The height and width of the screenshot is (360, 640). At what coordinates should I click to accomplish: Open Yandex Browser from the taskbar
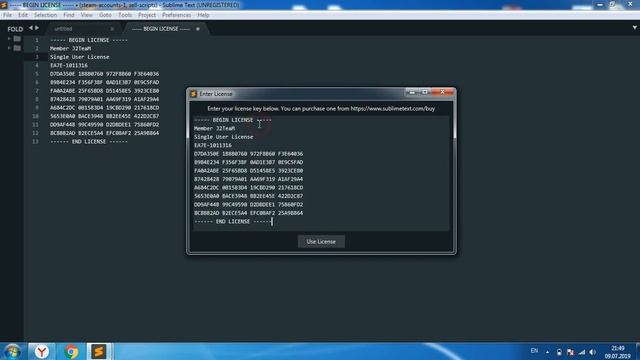(x=42, y=351)
